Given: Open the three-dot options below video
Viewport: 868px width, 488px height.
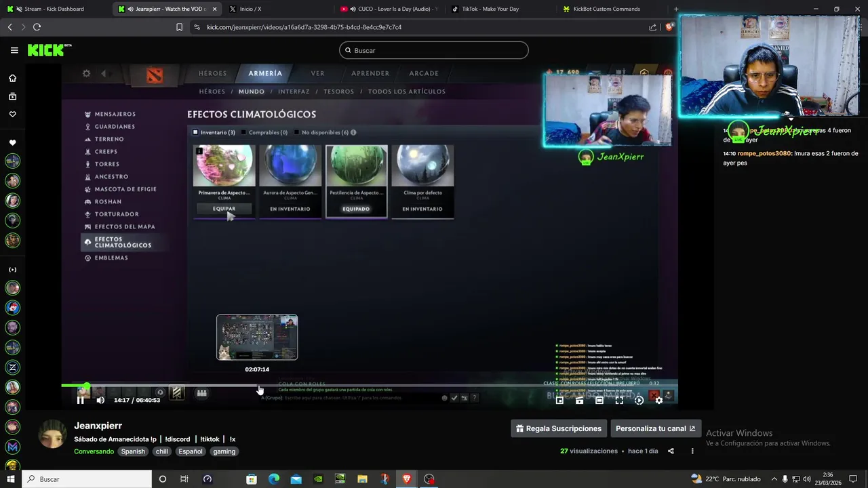Looking at the screenshot, I should [692, 451].
